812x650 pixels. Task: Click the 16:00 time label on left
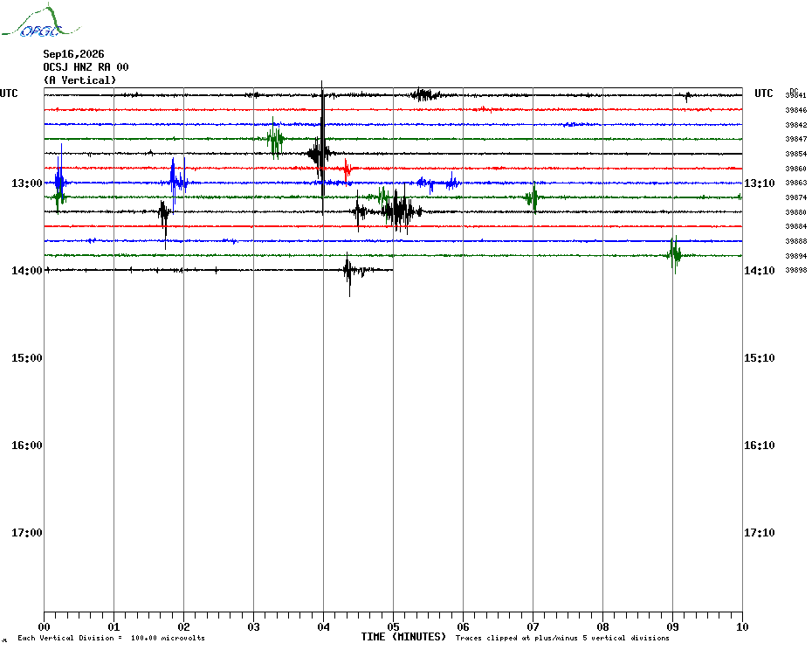pyautogui.click(x=27, y=446)
